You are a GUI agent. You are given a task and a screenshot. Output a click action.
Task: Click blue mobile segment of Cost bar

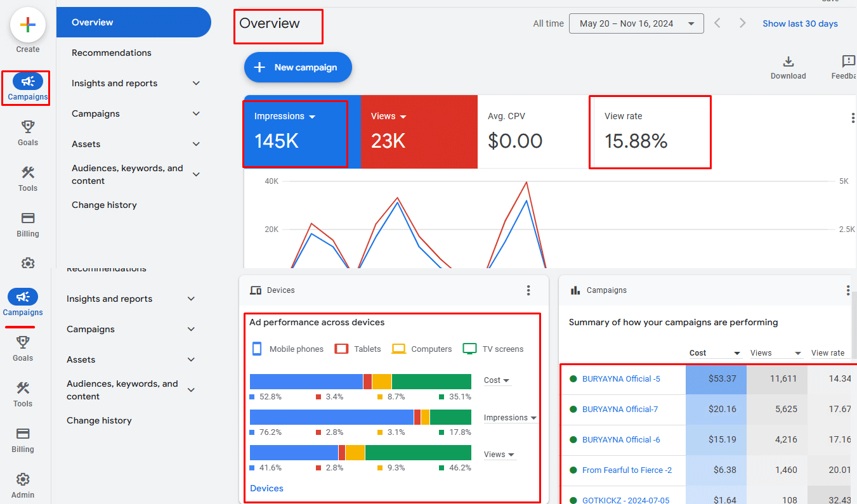point(306,382)
